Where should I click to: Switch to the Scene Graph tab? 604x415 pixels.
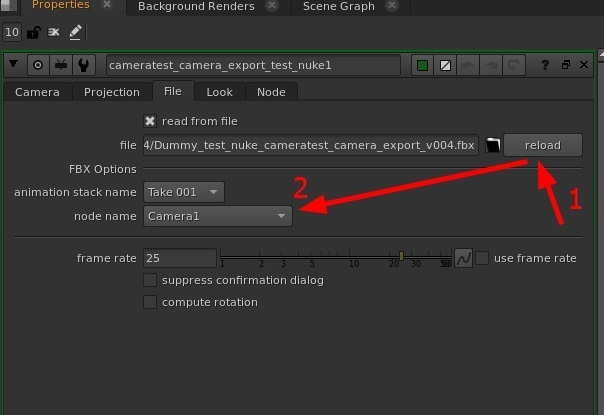[339, 7]
